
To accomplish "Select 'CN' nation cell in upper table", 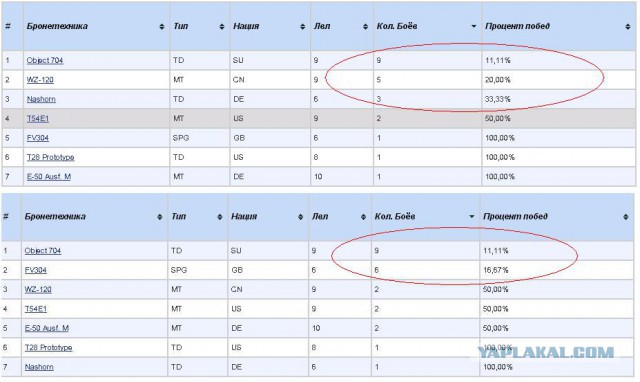I will click(x=238, y=80).
